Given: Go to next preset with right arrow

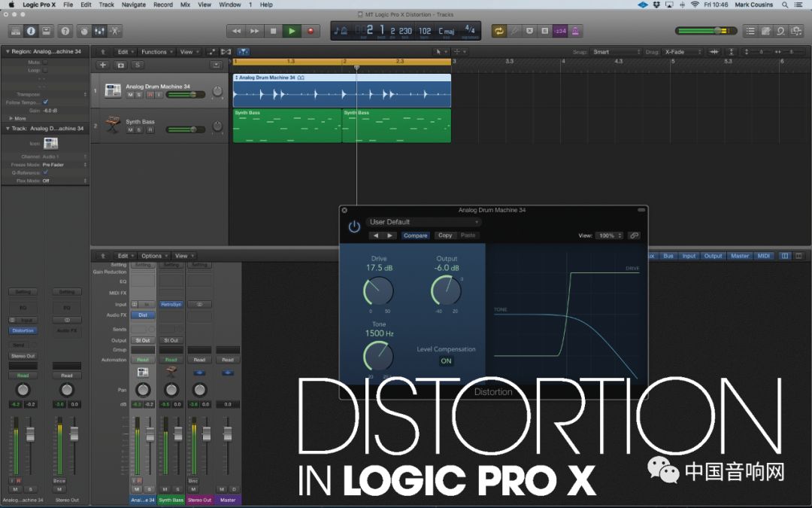Looking at the screenshot, I should pos(390,236).
